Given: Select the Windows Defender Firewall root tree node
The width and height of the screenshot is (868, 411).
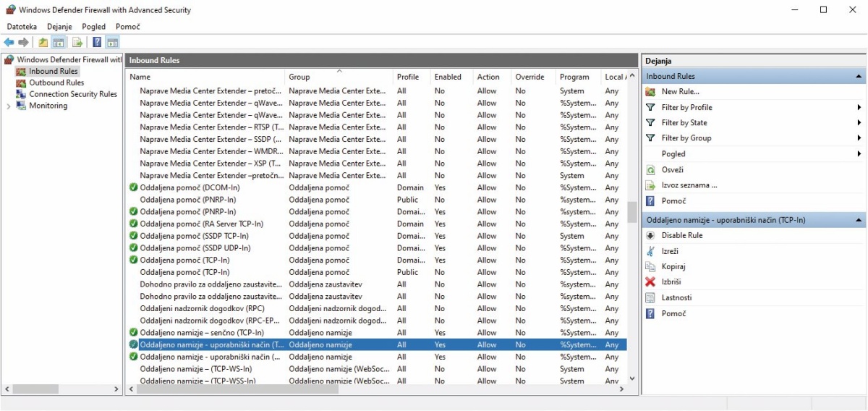Looking at the screenshot, I should (x=64, y=59).
